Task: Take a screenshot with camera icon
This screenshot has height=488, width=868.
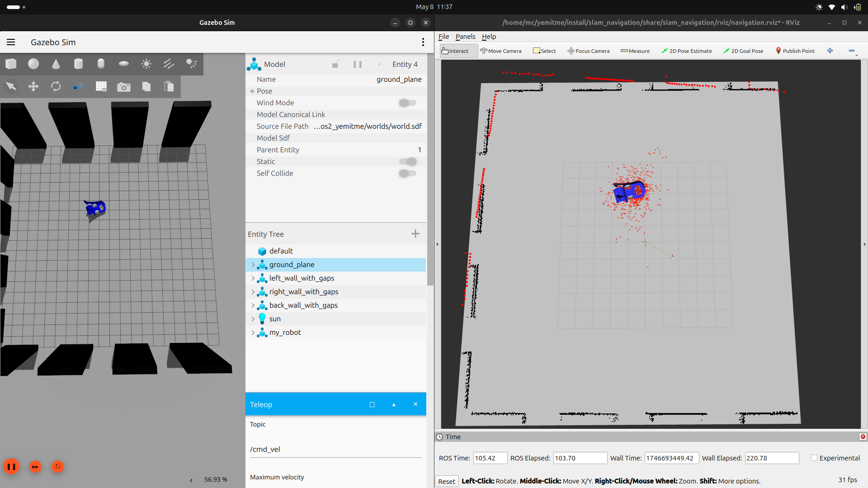Action: click(123, 87)
